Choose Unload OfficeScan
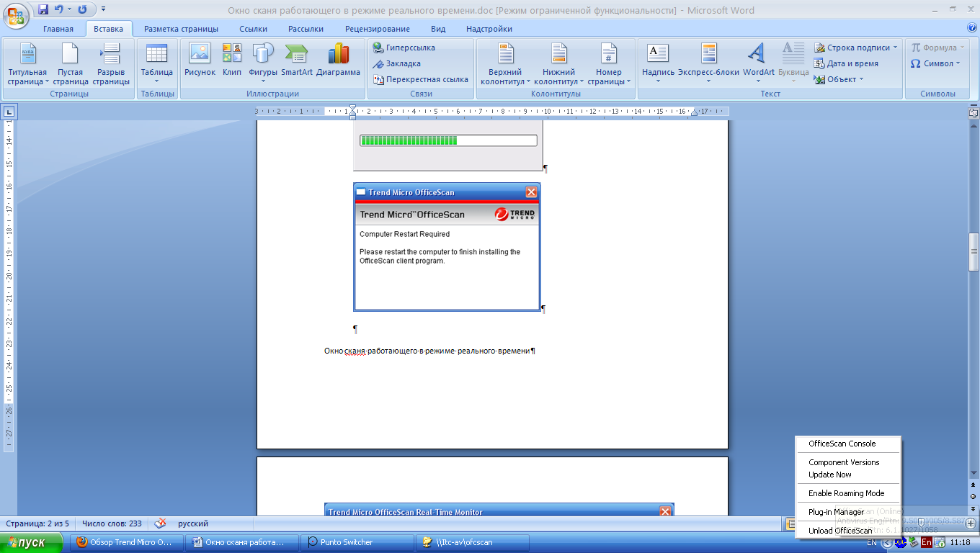980x553 pixels. click(x=848, y=531)
